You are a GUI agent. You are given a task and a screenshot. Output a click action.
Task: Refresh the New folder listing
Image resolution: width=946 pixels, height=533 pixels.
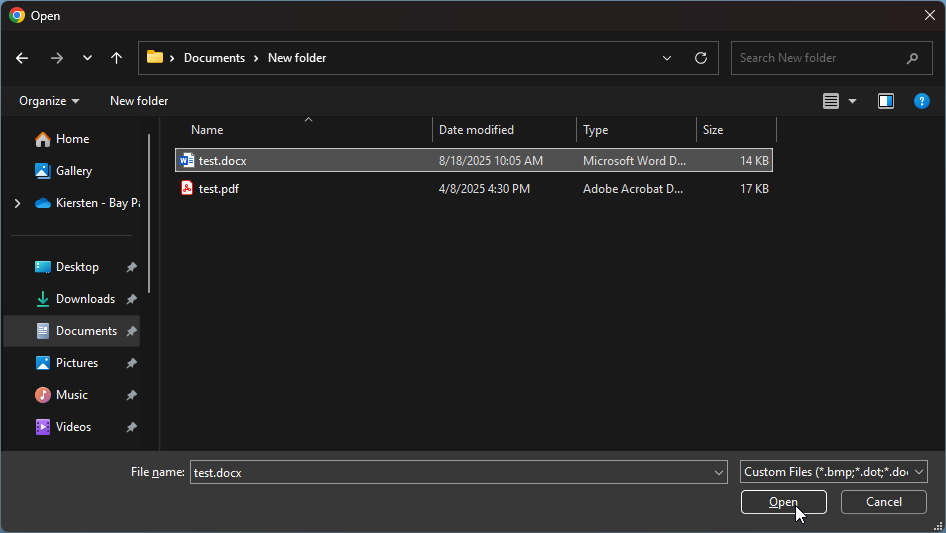(701, 58)
